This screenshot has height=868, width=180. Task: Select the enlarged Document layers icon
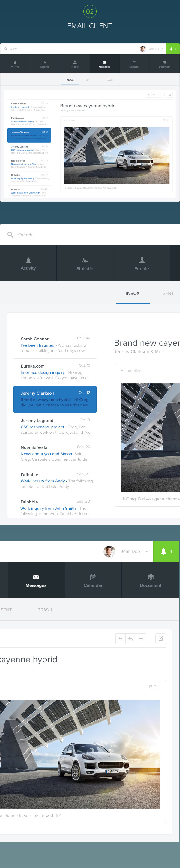click(x=151, y=577)
